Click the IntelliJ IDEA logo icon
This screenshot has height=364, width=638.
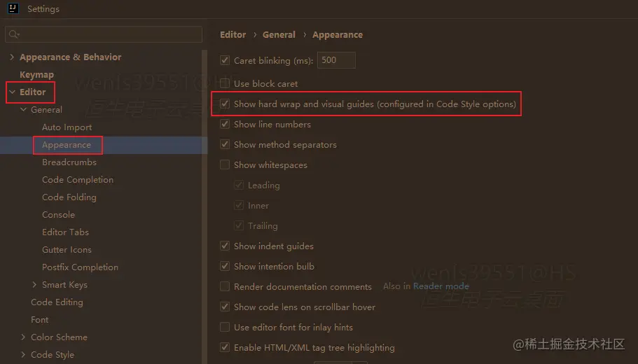pyautogui.click(x=13, y=8)
